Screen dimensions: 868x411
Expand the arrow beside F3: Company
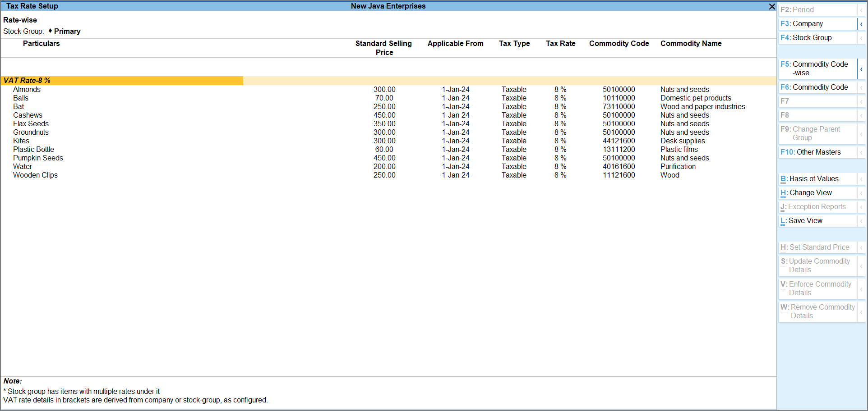pos(861,24)
